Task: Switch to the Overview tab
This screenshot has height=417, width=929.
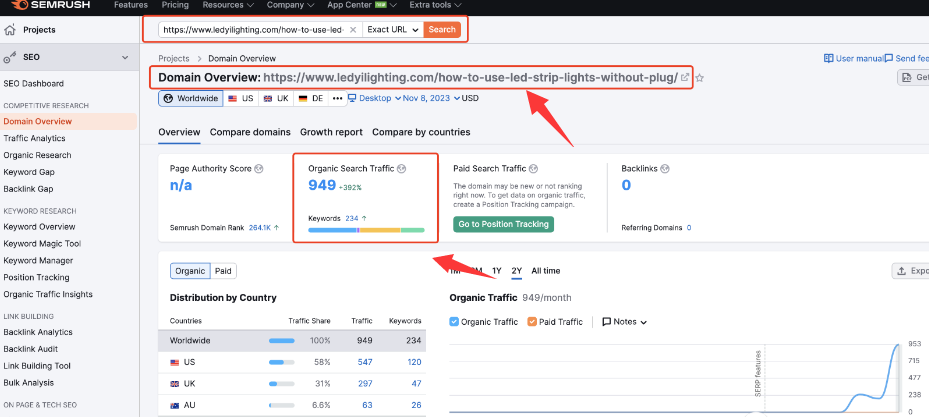Action: 179,132
